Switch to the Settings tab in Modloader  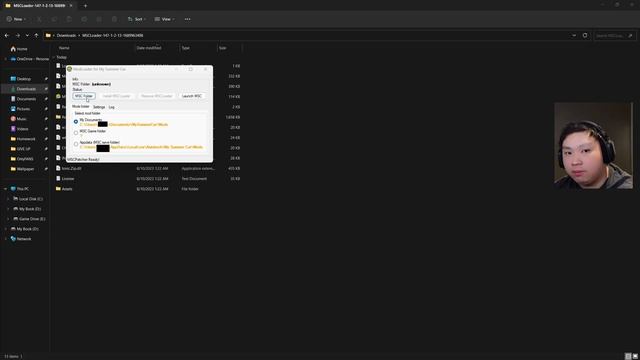[99, 107]
